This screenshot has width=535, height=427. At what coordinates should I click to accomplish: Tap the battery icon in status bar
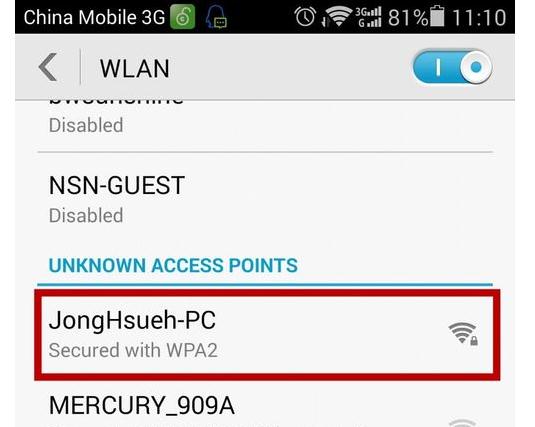(x=437, y=16)
